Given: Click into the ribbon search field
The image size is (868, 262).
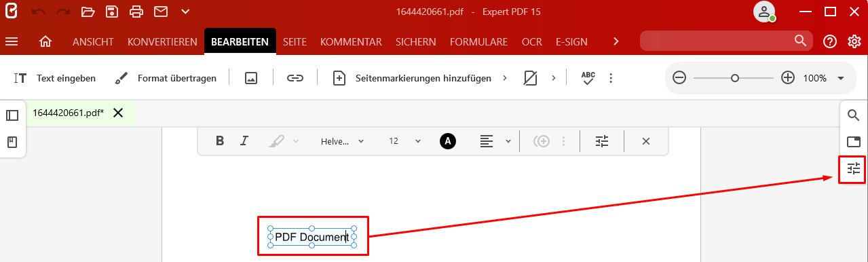Looking at the screenshot, I should point(725,41).
